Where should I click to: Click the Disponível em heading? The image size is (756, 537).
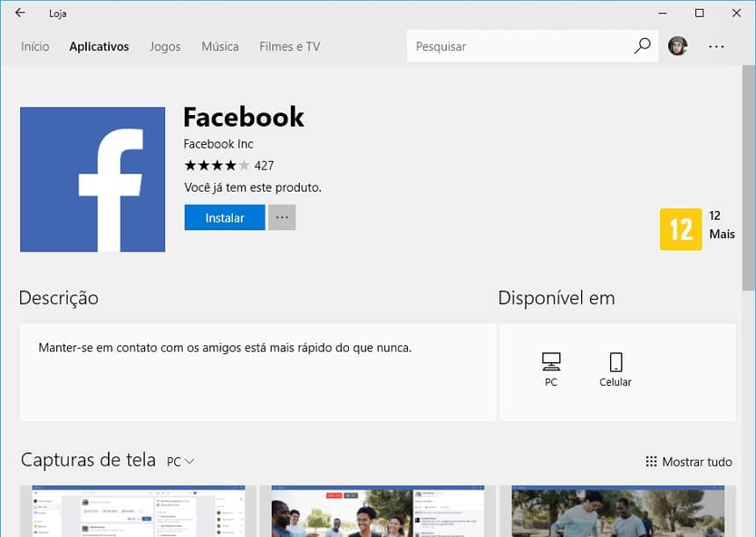click(x=556, y=298)
